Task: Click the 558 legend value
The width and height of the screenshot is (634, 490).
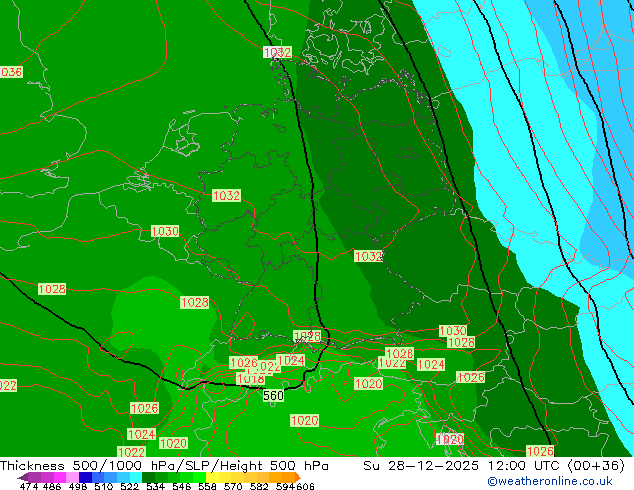Action: pos(207,486)
